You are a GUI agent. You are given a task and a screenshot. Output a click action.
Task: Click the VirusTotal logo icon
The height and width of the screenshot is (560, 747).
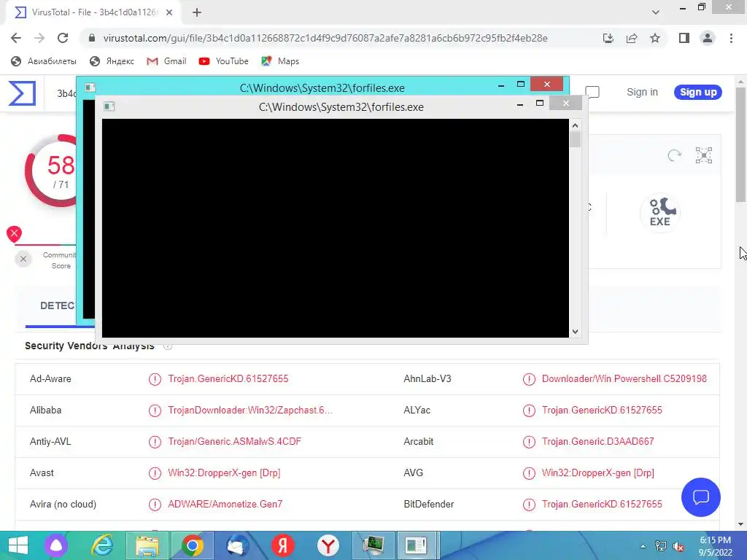pyautogui.click(x=22, y=93)
